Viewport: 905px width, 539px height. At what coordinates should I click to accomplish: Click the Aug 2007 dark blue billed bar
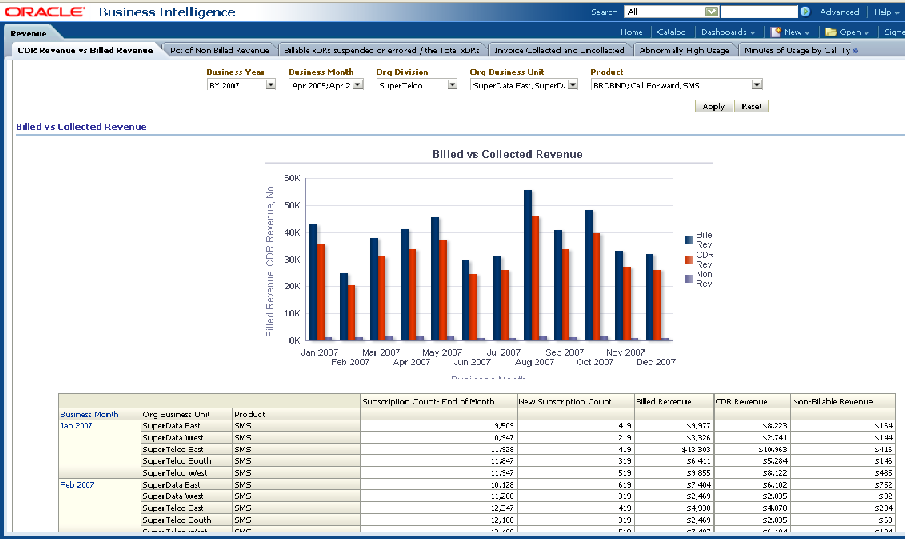[x=528, y=265]
